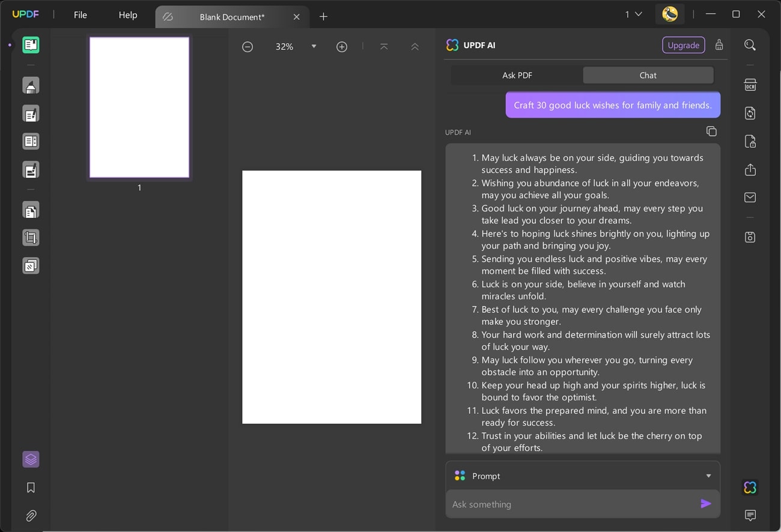
Task: Expand the Prompt dropdown
Action: point(708,476)
